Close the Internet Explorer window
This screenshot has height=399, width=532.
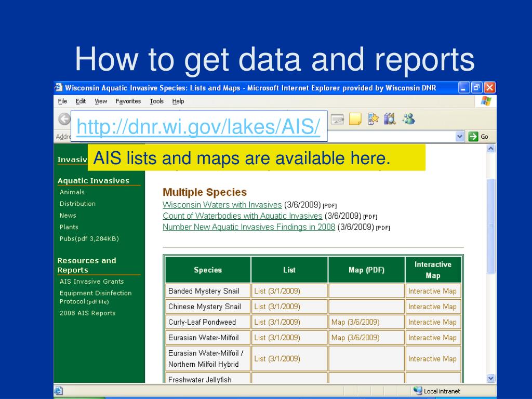point(489,87)
